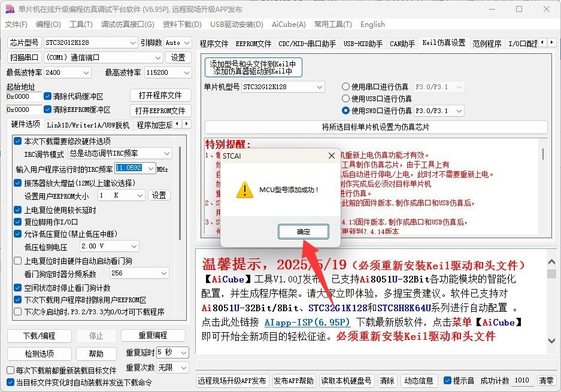Click 打开程序文件 button
Image resolution: width=561 pixels, height=392 pixels.
(x=160, y=95)
